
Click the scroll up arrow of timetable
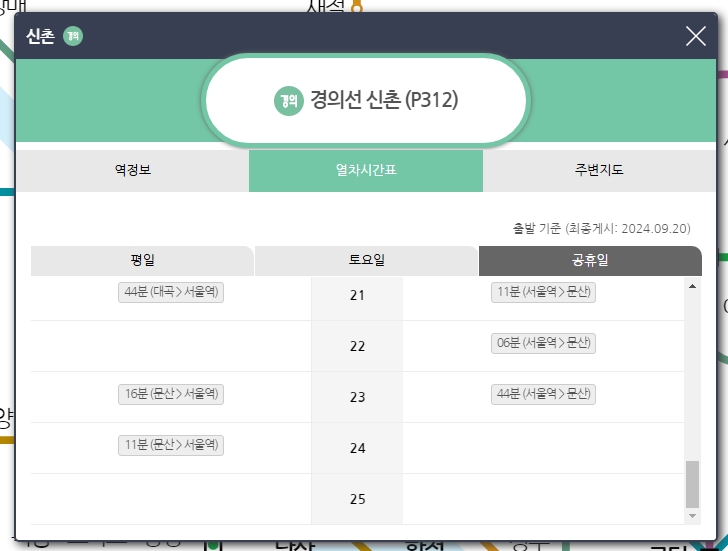coord(692,286)
